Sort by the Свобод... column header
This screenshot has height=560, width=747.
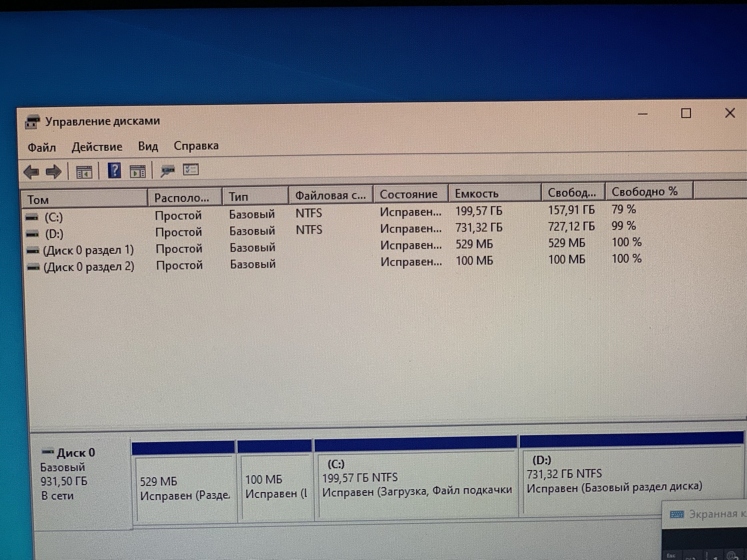click(x=573, y=192)
